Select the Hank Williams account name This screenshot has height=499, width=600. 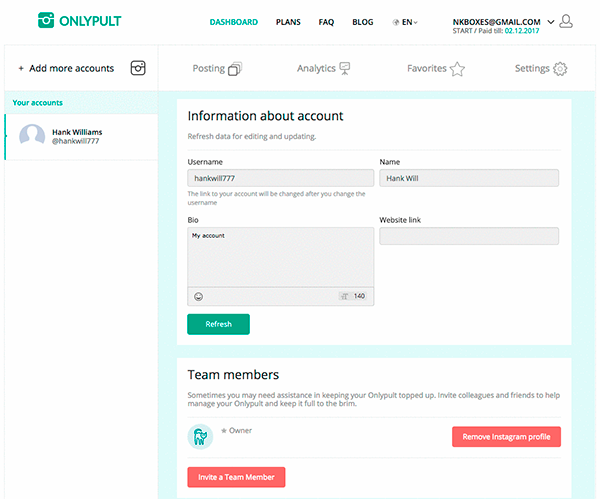(77, 132)
